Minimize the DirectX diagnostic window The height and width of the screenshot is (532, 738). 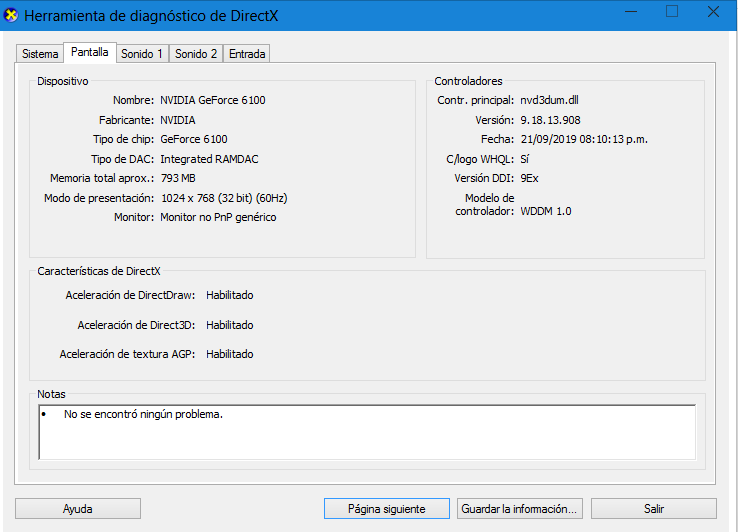click(x=631, y=12)
